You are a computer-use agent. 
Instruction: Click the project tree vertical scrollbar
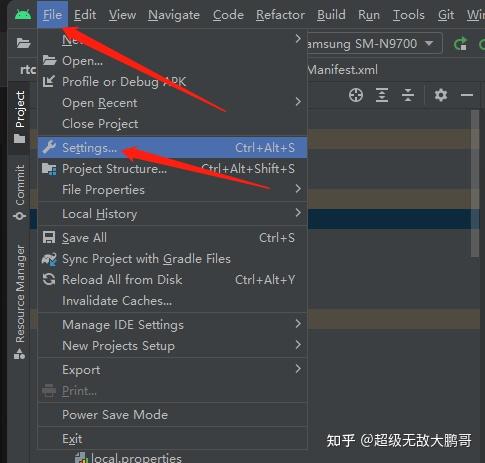[x=475, y=184]
